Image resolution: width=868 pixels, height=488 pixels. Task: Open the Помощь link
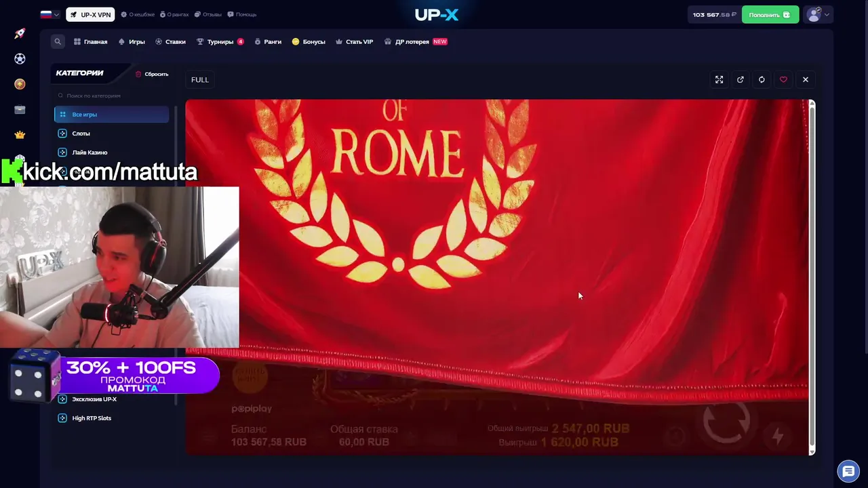coord(242,14)
